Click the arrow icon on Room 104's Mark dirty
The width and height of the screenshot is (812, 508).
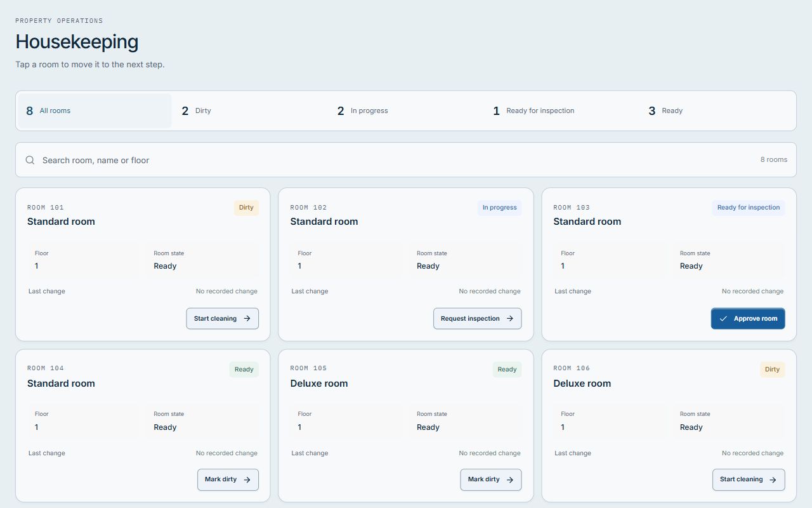247,479
